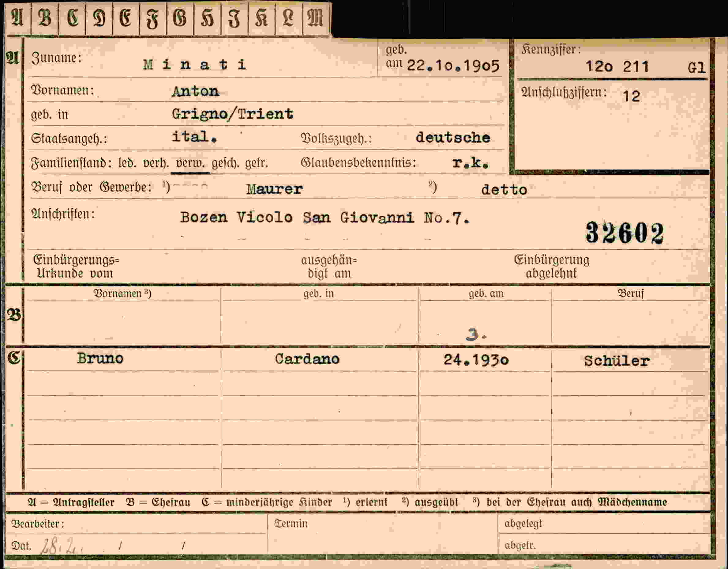Viewport: 728px width, 569px height.
Task: Click the 'Einbürgerungs-Urkunde vom' label
Action: [x=76, y=267]
